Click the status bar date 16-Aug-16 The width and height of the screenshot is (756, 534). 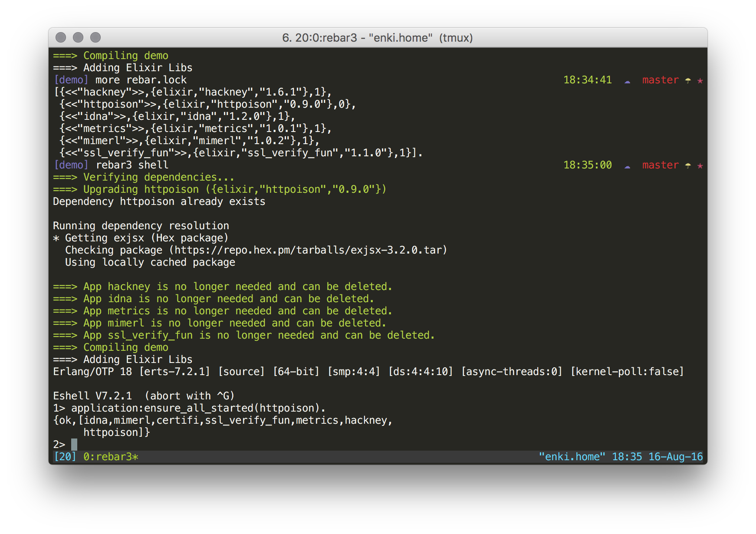(x=676, y=457)
